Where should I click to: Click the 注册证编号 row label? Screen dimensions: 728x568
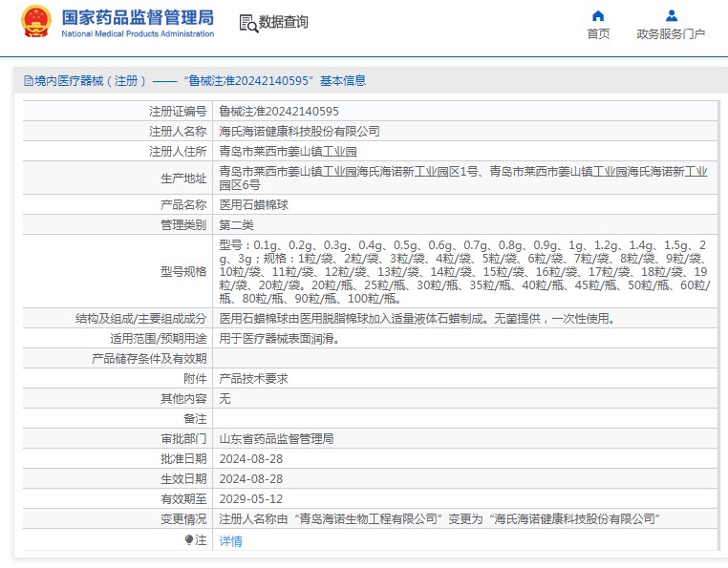tap(178, 112)
